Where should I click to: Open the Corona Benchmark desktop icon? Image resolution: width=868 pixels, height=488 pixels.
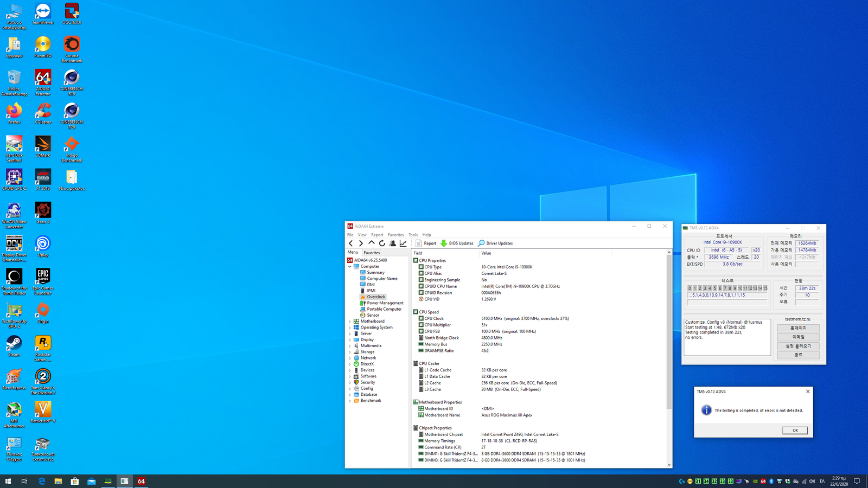click(72, 49)
